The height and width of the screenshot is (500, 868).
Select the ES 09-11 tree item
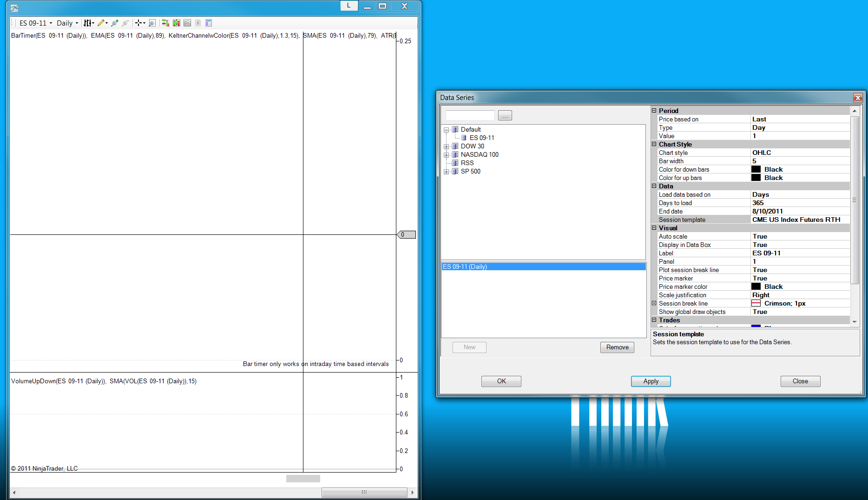pyautogui.click(x=482, y=138)
